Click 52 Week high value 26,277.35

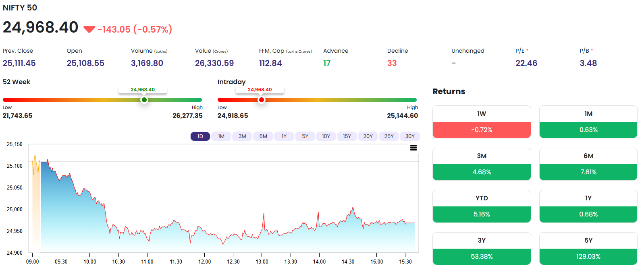click(x=187, y=115)
